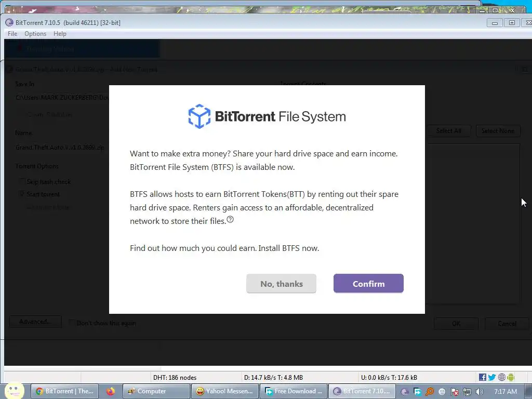The height and width of the screenshot is (399, 532).
Task: Decline with the No, thanks button
Action: coord(281,284)
